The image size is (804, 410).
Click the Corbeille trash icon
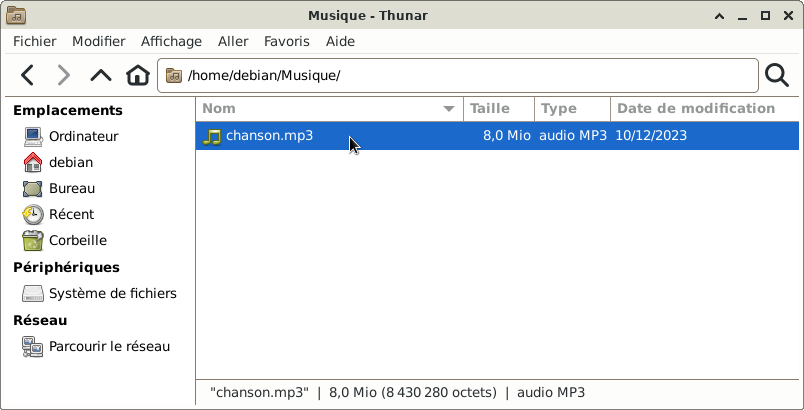point(32,240)
